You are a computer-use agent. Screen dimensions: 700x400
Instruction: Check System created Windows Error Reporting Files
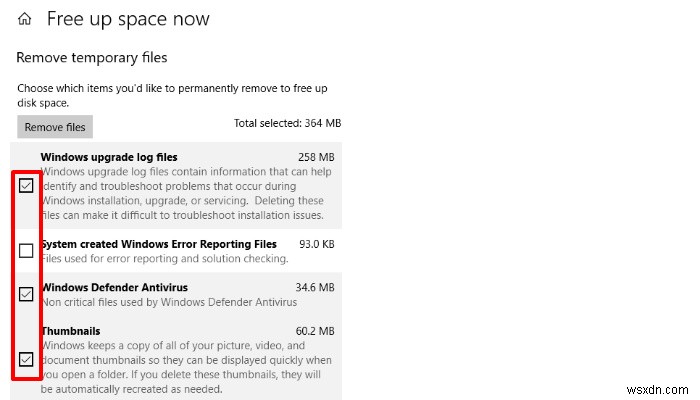pyautogui.click(x=26, y=251)
